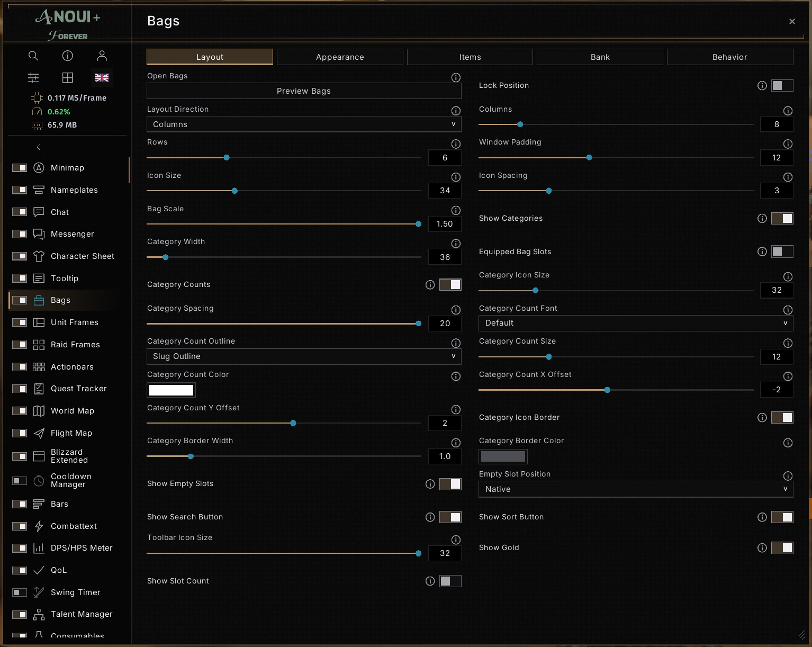Click the grid layout icon

click(x=68, y=78)
